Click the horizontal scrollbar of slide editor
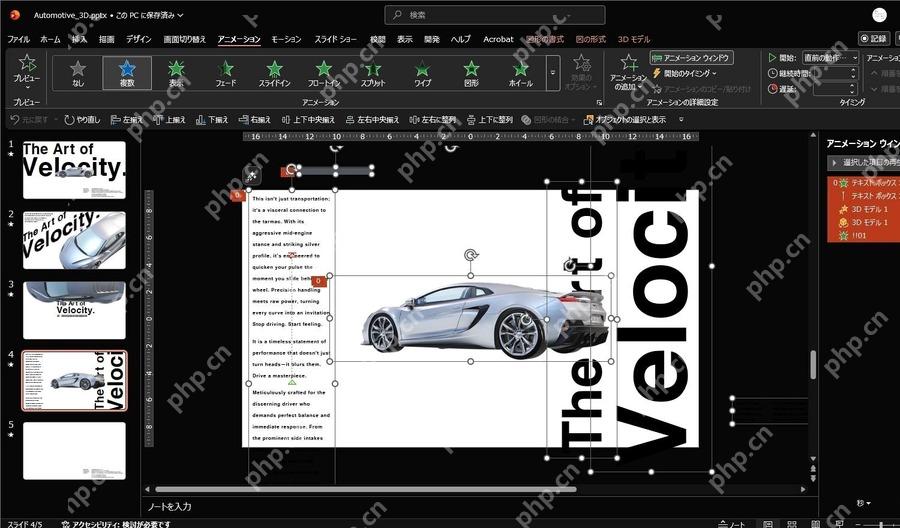 (366, 490)
